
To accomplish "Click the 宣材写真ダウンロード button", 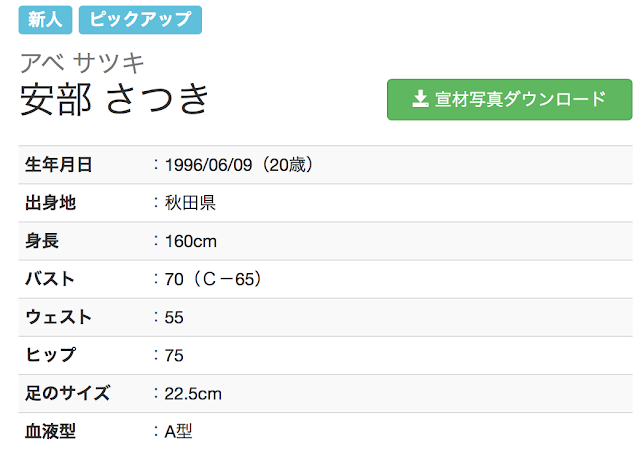I will click(509, 100).
